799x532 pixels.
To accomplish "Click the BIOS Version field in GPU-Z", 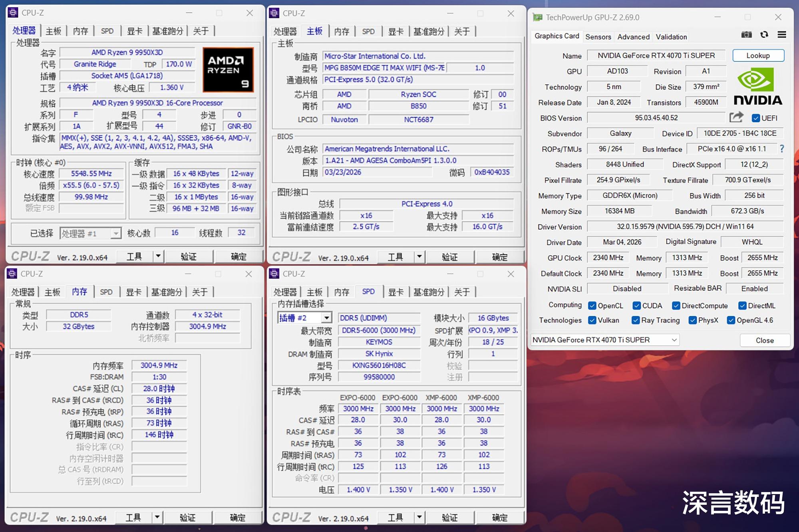I will coord(656,118).
